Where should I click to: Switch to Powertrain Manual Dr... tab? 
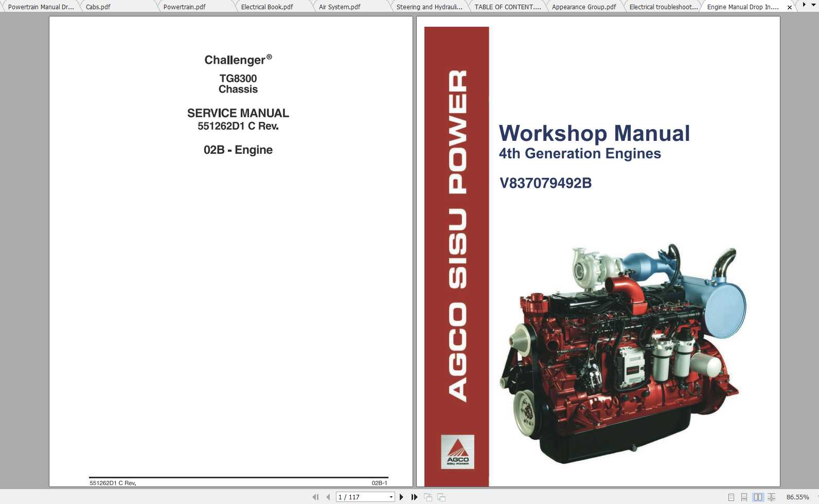coord(41,7)
